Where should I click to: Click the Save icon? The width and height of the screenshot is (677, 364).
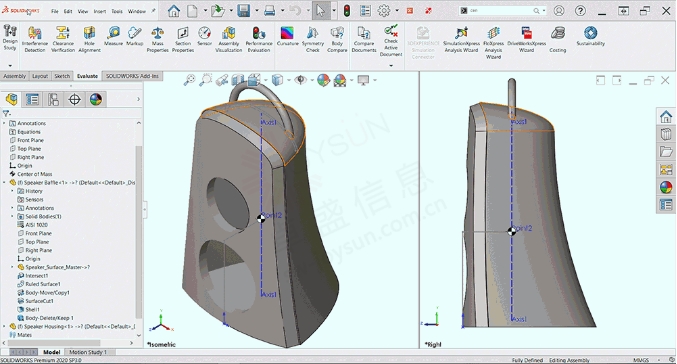click(x=244, y=11)
